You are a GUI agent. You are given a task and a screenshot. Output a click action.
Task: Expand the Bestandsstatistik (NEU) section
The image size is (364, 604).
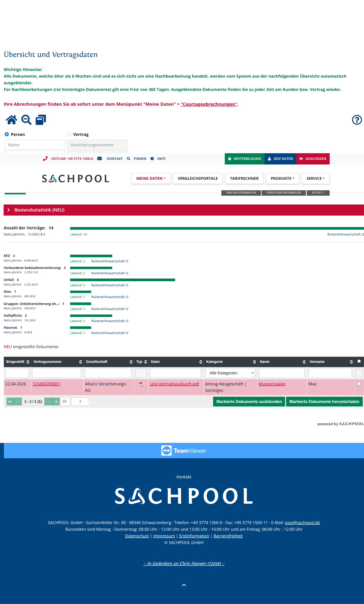pos(184,210)
